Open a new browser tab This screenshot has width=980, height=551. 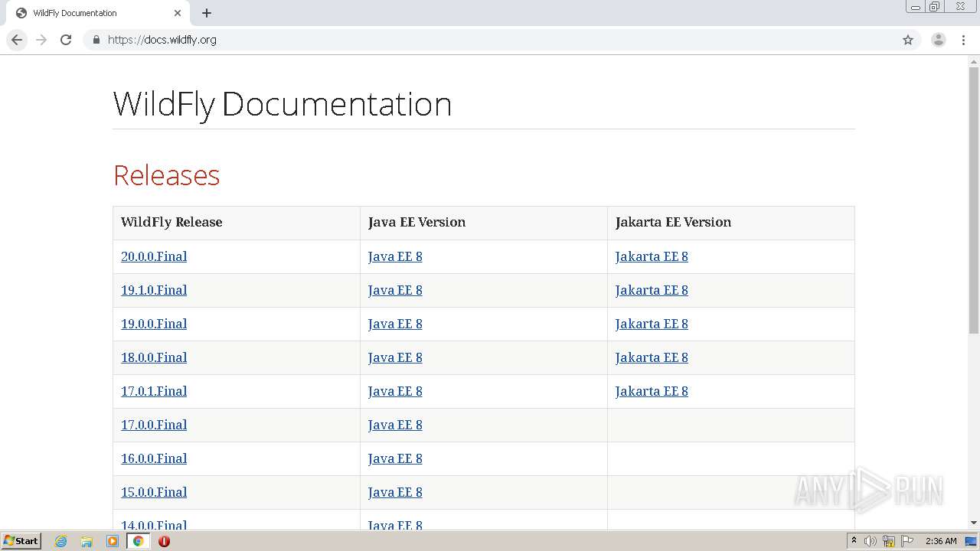tap(207, 13)
